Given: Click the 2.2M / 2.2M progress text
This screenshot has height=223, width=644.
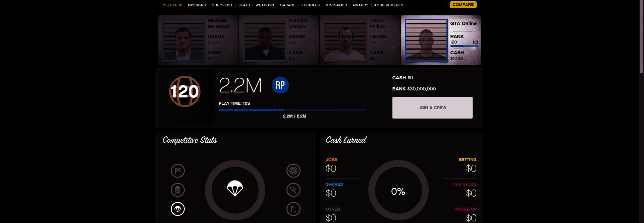Looking at the screenshot, I should click(x=294, y=116).
